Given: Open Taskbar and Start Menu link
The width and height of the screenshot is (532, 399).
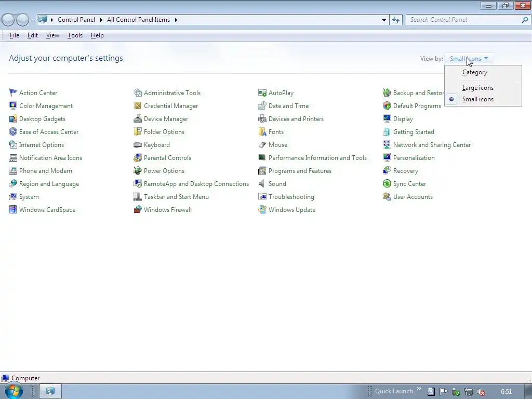Looking at the screenshot, I should click(176, 197).
